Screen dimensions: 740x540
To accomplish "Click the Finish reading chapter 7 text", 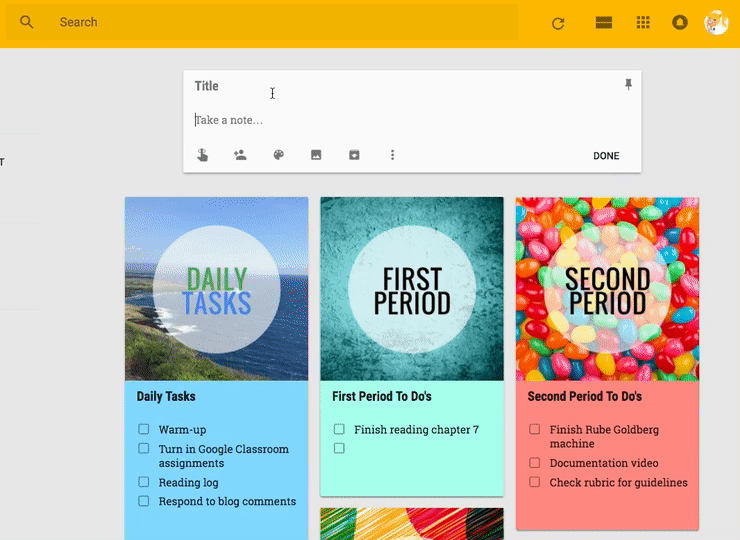I will tap(416, 430).
